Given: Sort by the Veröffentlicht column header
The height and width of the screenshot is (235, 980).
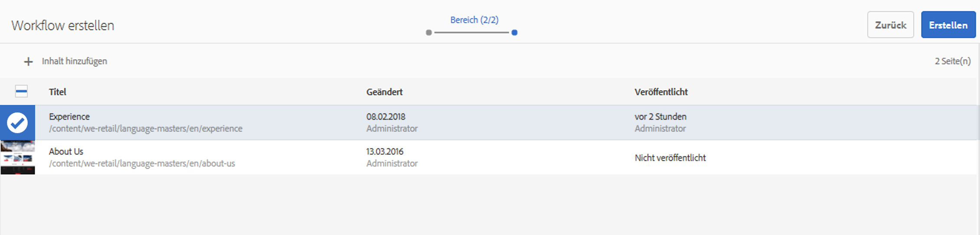Looking at the screenshot, I should [661, 92].
